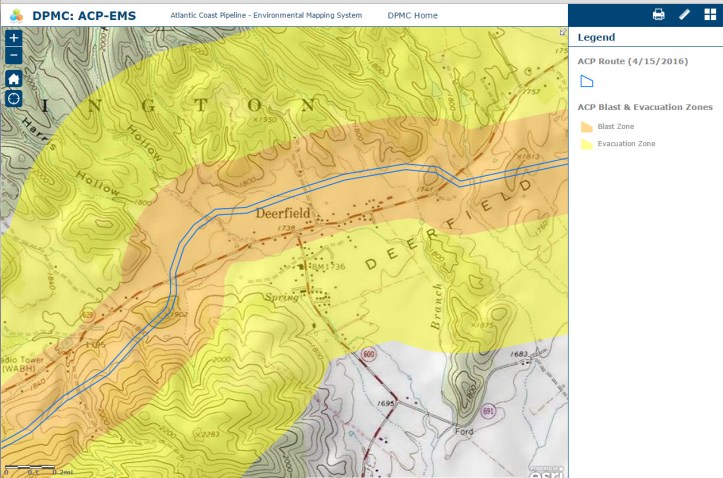The width and height of the screenshot is (723, 478).
Task: Zoom out of the map
Action: pos(14,55)
